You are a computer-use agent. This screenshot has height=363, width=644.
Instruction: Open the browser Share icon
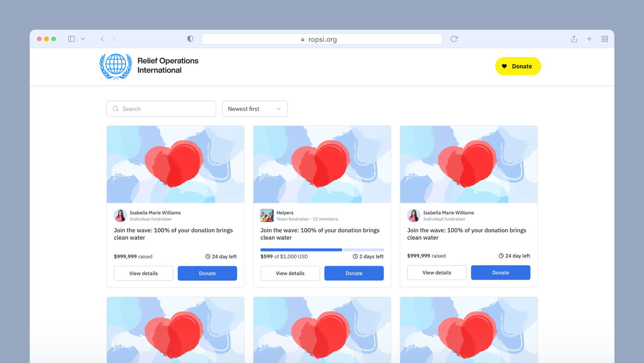(574, 39)
